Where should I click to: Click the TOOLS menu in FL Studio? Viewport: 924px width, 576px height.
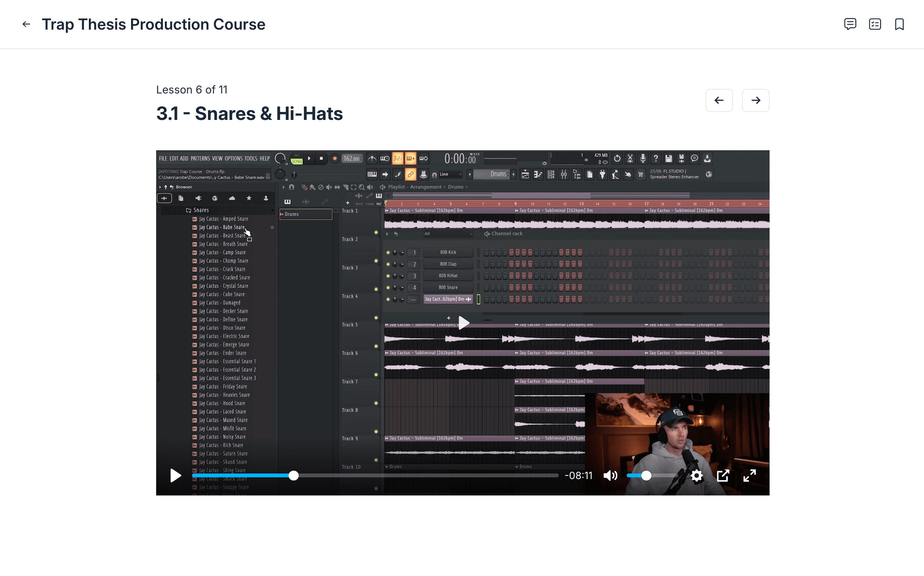(x=251, y=159)
